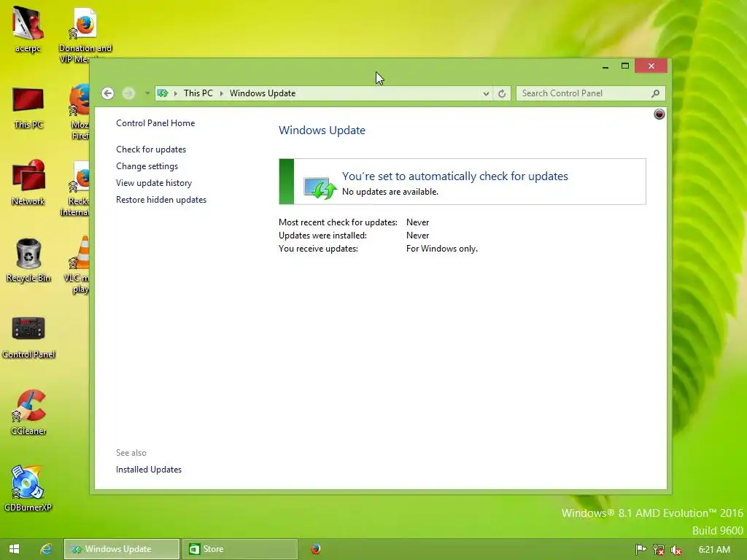This screenshot has width=747, height=560.
Task: Open Control Panel Home link
Action: (155, 122)
